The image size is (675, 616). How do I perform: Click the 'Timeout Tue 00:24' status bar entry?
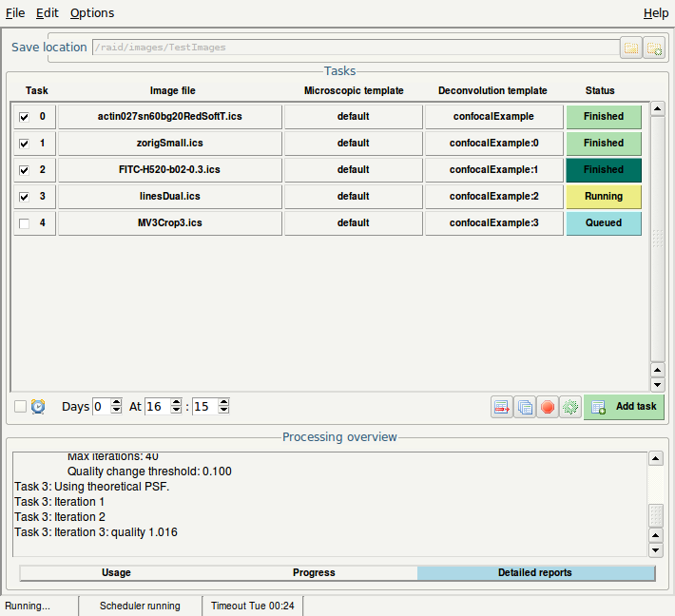(x=253, y=606)
